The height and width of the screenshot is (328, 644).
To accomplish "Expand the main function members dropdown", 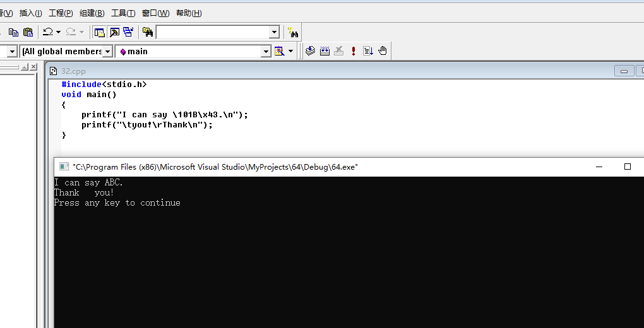I will pos(266,51).
